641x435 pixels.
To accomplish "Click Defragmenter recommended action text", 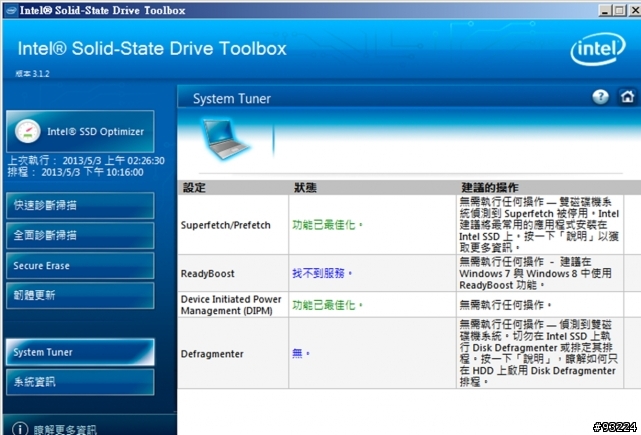I will pos(538,354).
